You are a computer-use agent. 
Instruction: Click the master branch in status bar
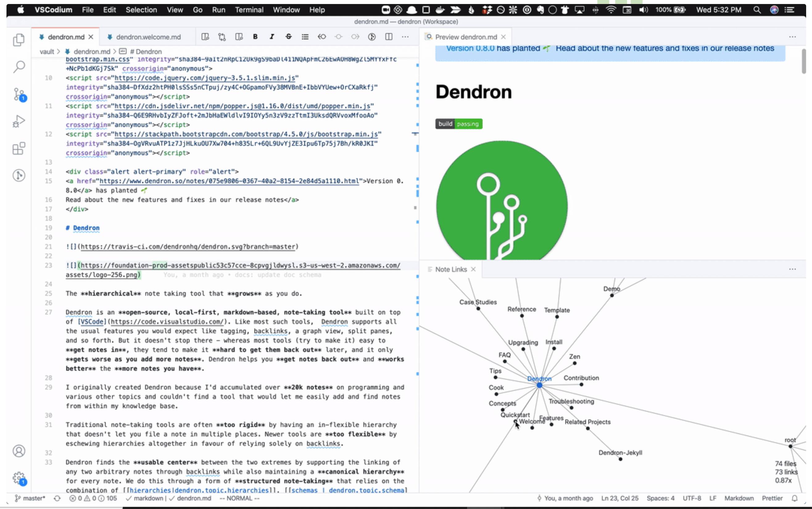[30, 498]
